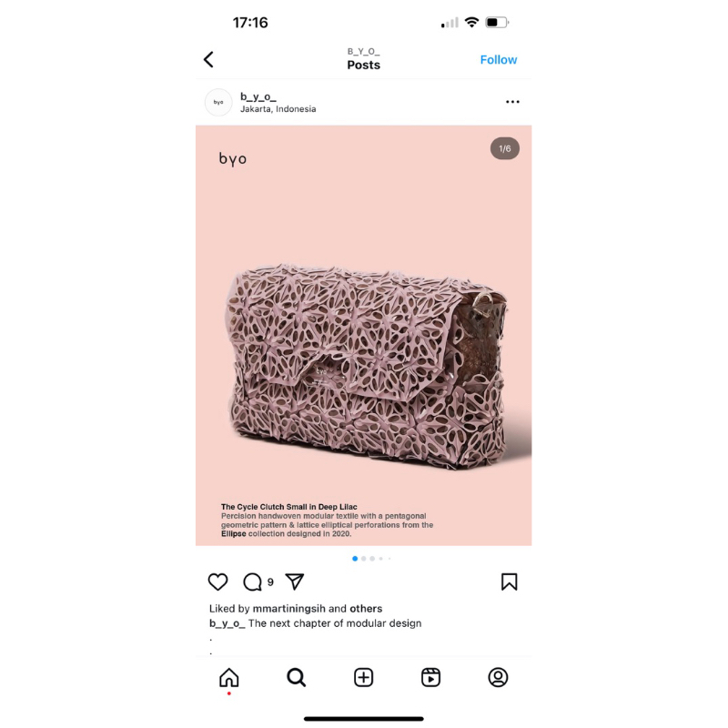Open the Search tab
Viewport: 728px width, 728px height.
(x=297, y=677)
